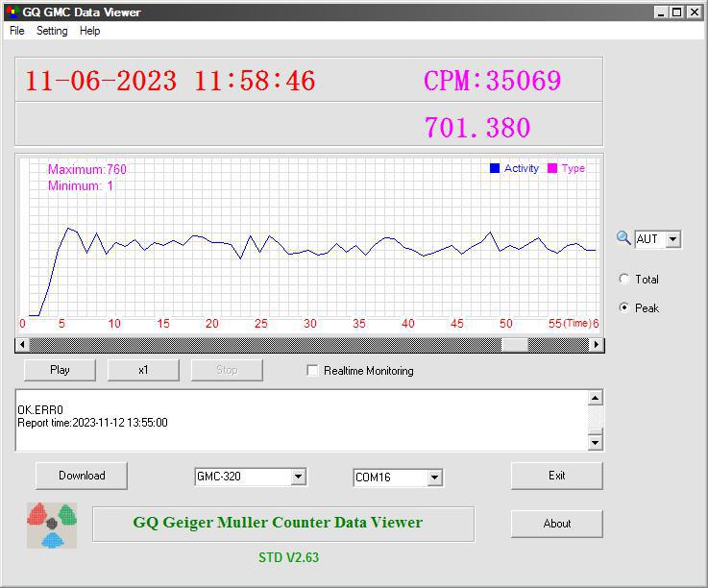Select the Total radio button

pos(624,279)
